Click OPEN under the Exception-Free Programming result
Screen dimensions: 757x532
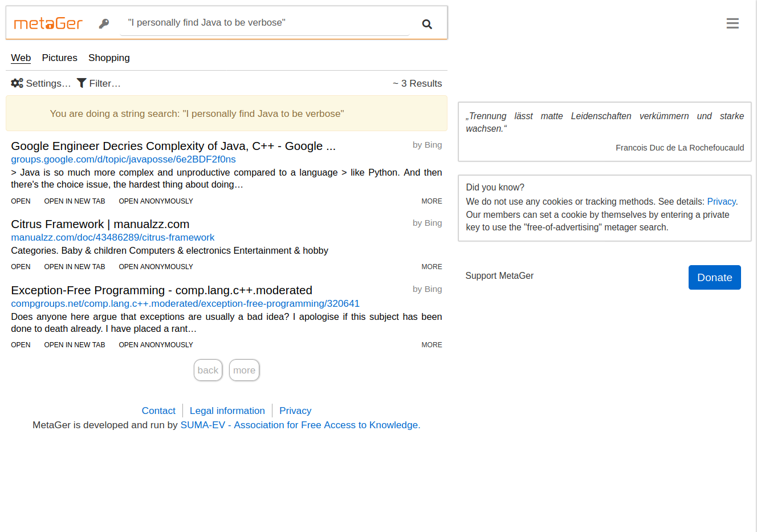tap(21, 345)
